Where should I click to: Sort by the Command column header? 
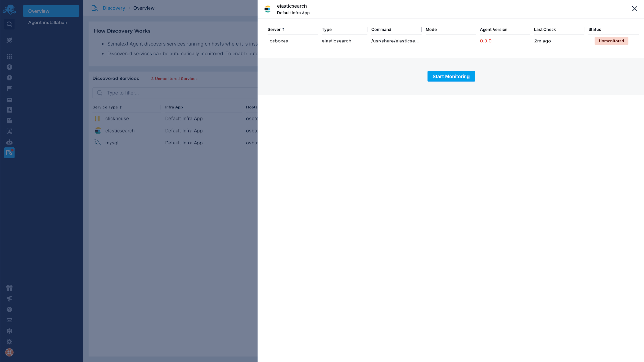[381, 29]
